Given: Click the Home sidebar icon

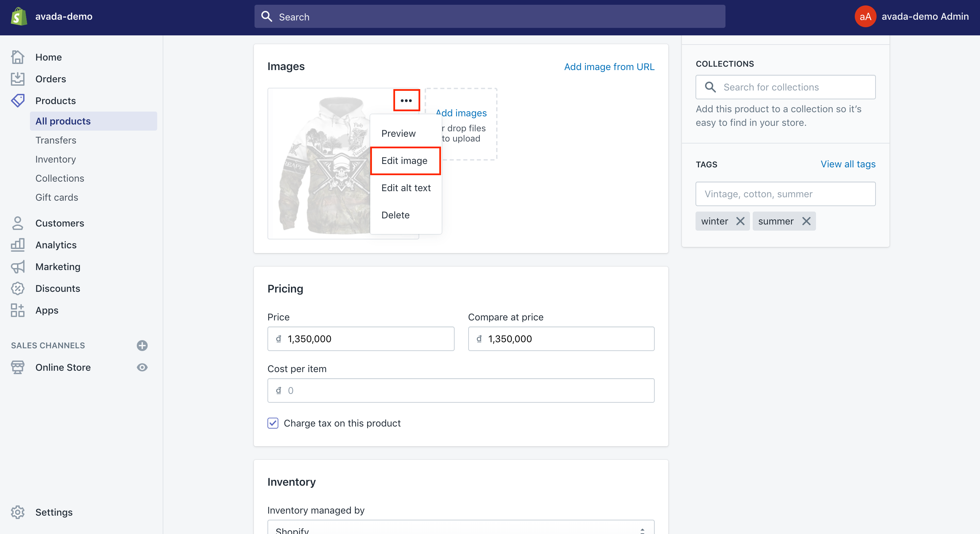Looking at the screenshot, I should tap(18, 57).
